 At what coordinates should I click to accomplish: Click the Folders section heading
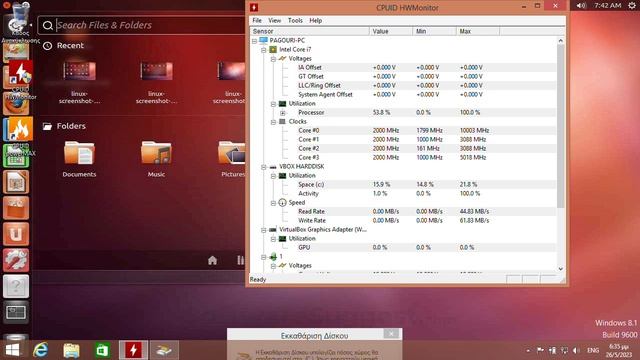coord(71,126)
